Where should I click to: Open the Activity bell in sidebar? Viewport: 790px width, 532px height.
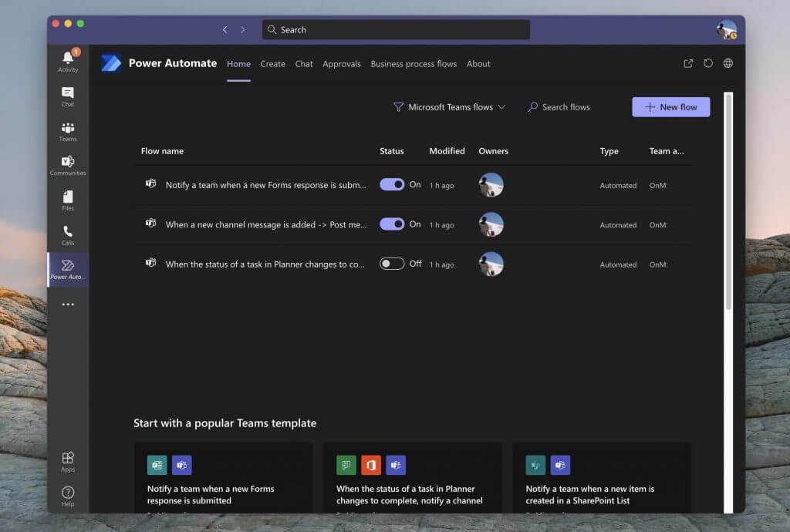(x=68, y=61)
